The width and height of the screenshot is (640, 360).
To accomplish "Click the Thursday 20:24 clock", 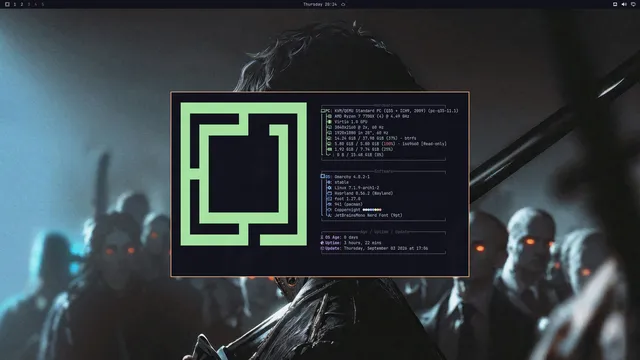I will pyautogui.click(x=320, y=4).
